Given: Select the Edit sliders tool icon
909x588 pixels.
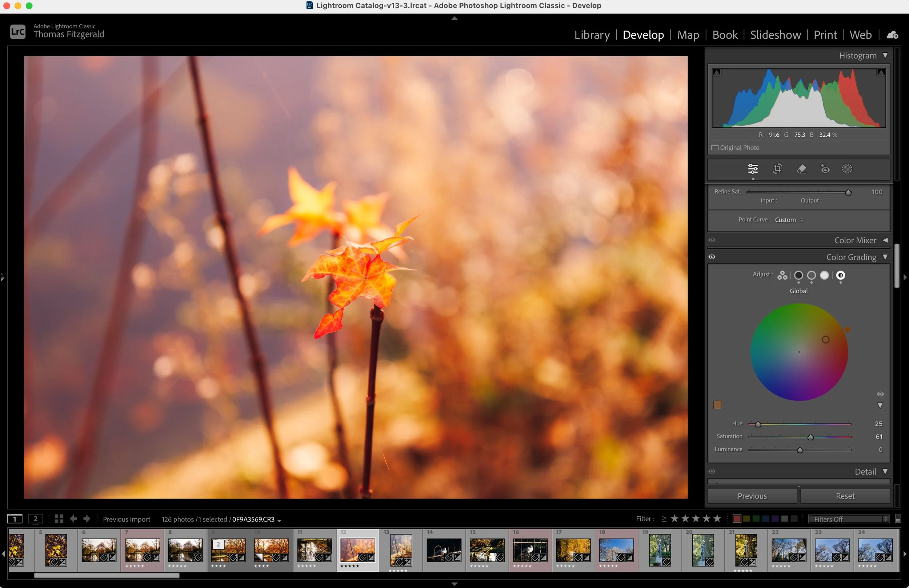Looking at the screenshot, I should pyautogui.click(x=753, y=169).
